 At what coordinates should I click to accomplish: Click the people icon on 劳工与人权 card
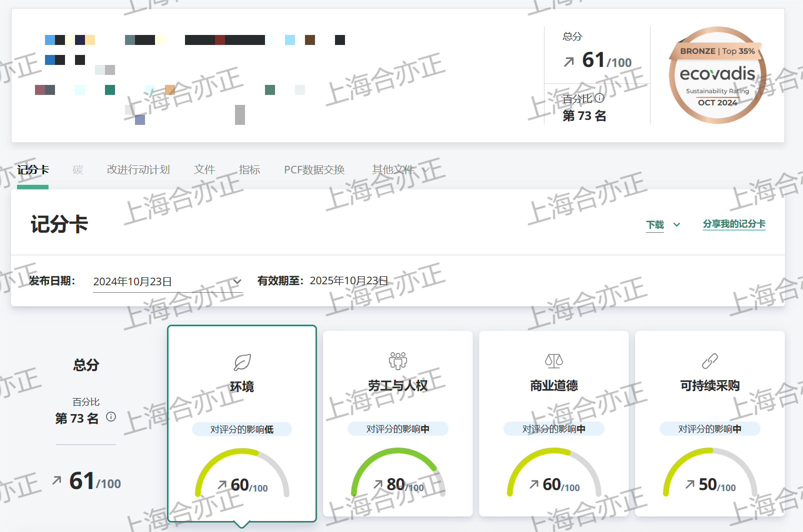398,360
